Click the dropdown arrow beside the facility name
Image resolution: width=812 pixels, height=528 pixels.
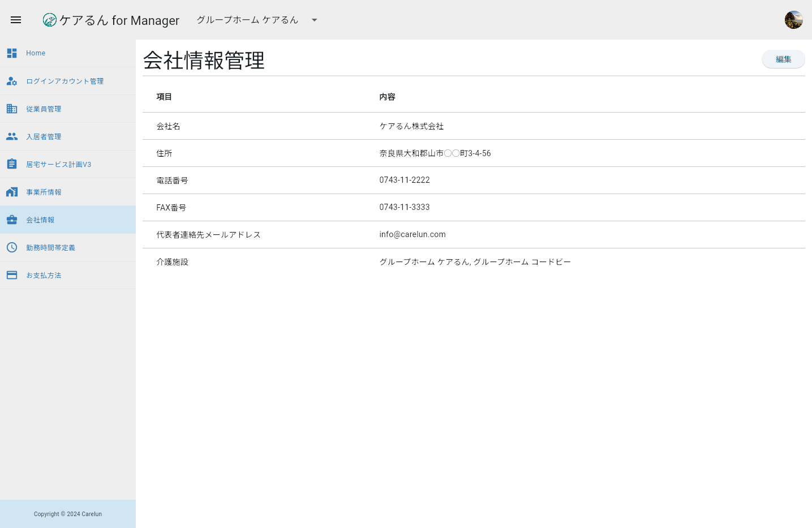314,20
